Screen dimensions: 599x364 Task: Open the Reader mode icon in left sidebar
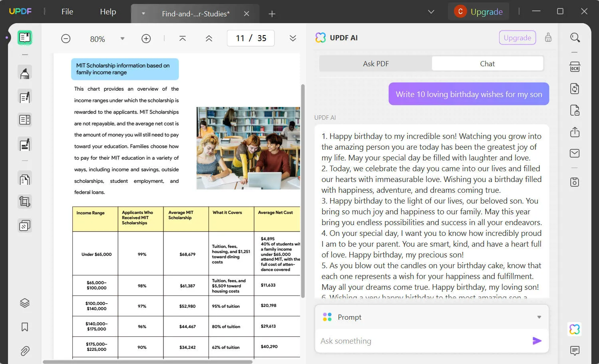(x=25, y=38)
